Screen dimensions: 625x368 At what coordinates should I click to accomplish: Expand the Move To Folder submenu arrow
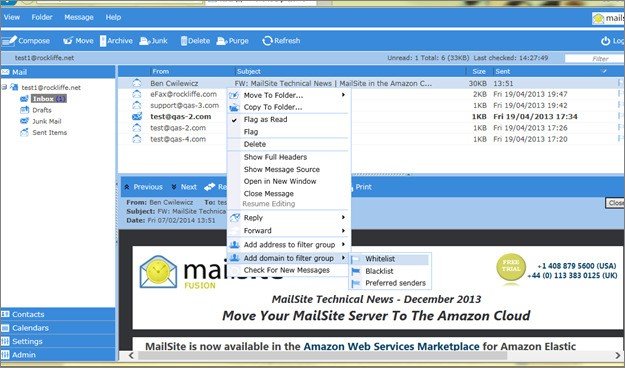coord(343,95)
